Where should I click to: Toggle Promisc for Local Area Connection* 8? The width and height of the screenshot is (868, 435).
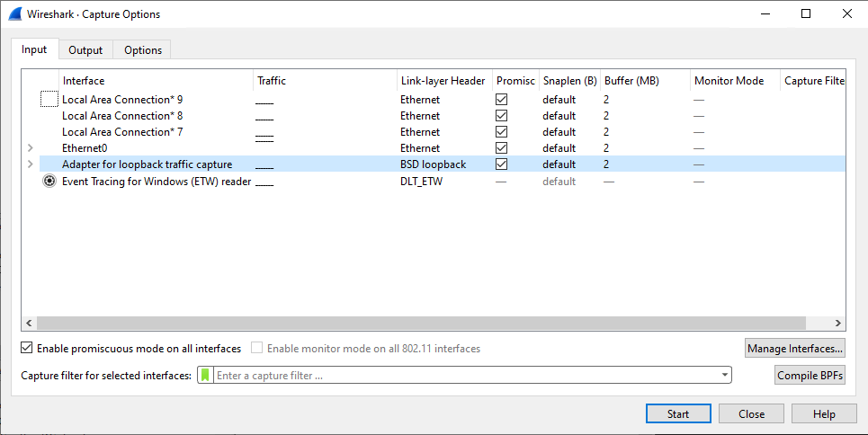click(x=502, y=116)
